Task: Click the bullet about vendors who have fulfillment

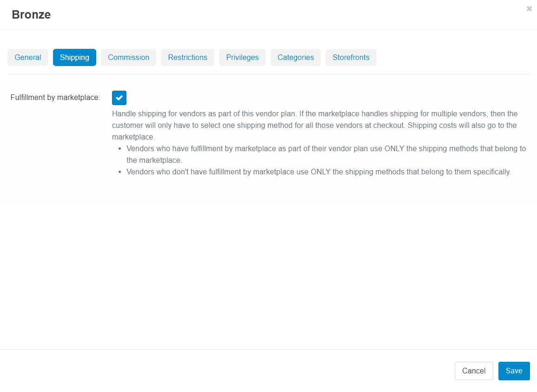Action: 326,154
